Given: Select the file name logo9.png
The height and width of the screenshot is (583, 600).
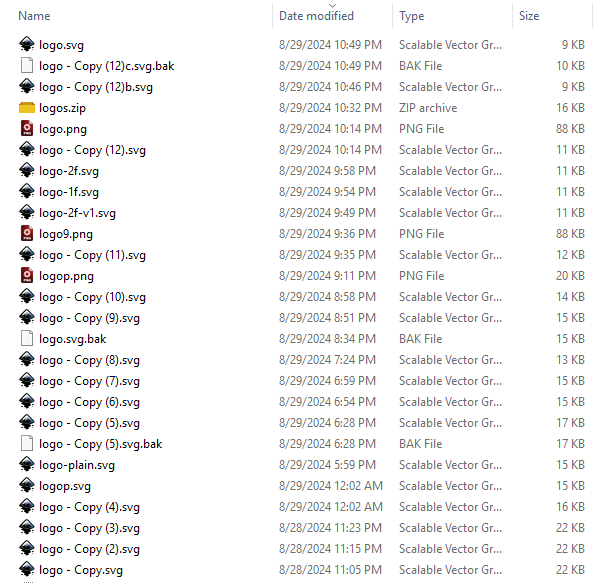Looking at the screenshot, I should (x=66, y=234).
